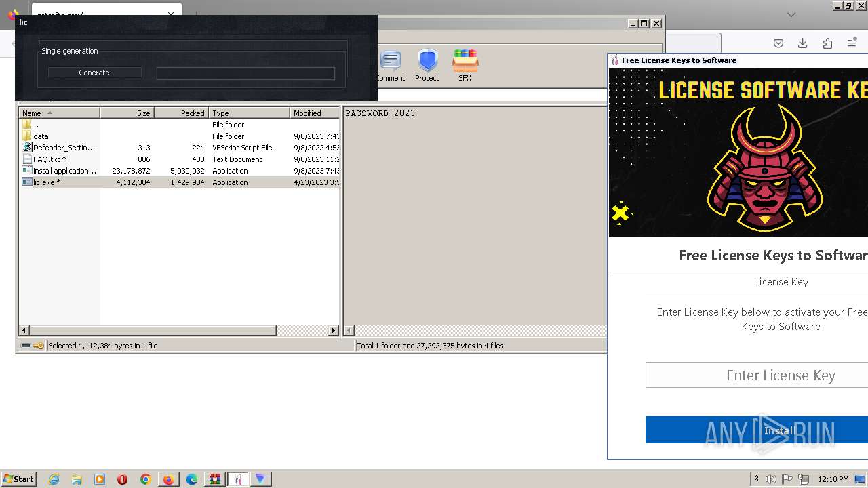The width and height of the screenshot is (868, 488).
Task: Show hidden system tray icons
Action: click(x=757, y=479)
